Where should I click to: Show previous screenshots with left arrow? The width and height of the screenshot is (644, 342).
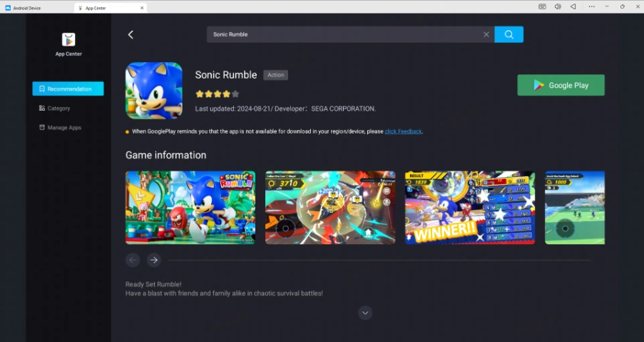coord(133,260)
